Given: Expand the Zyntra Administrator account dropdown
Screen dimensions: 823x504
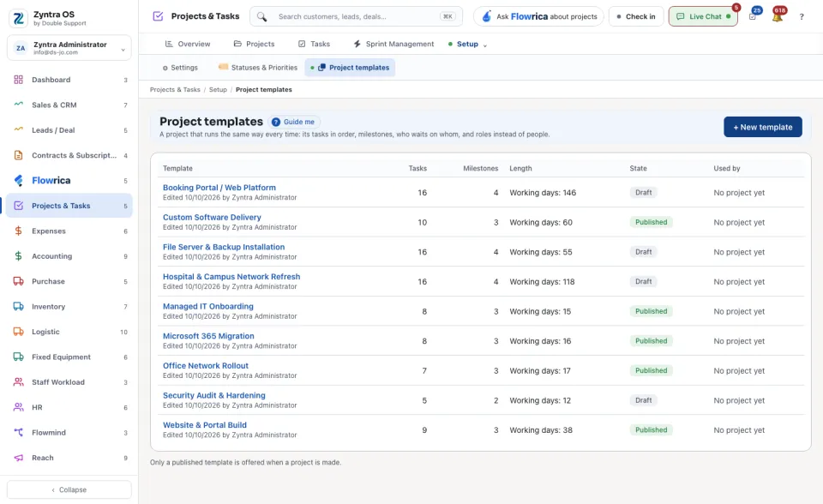Looking at the screenshot, I should (x=123, y=50).
